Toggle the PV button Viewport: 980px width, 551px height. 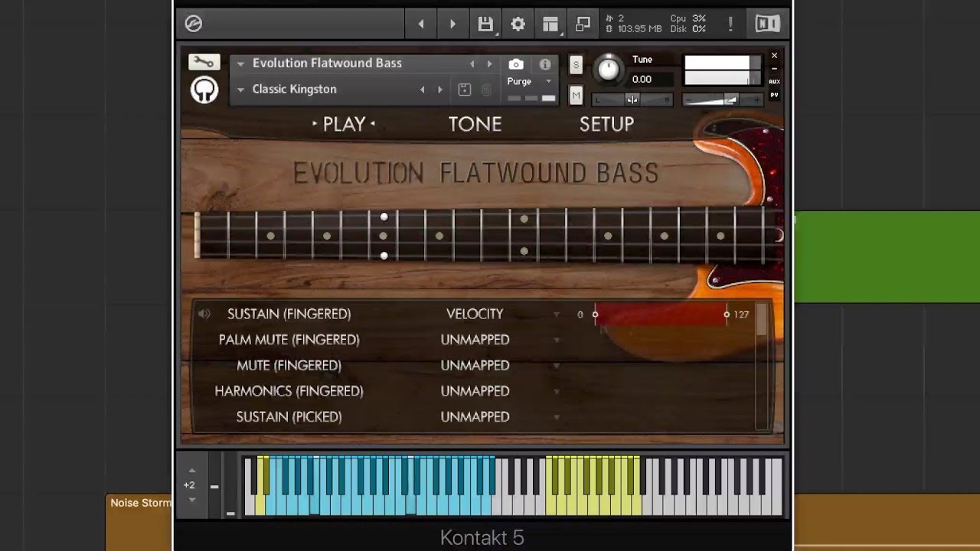(x=774, y=95)
